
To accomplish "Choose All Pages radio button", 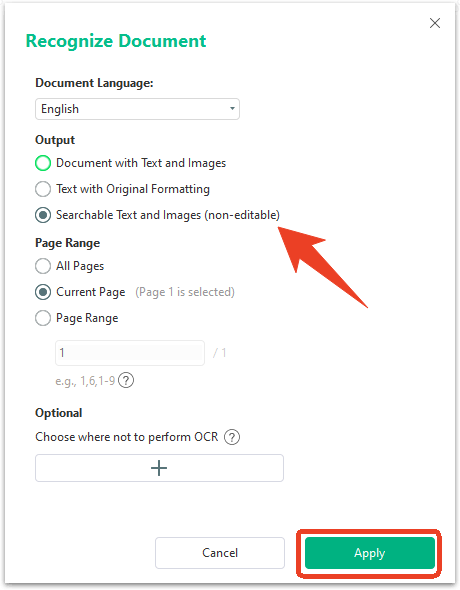I will point(43,266).
